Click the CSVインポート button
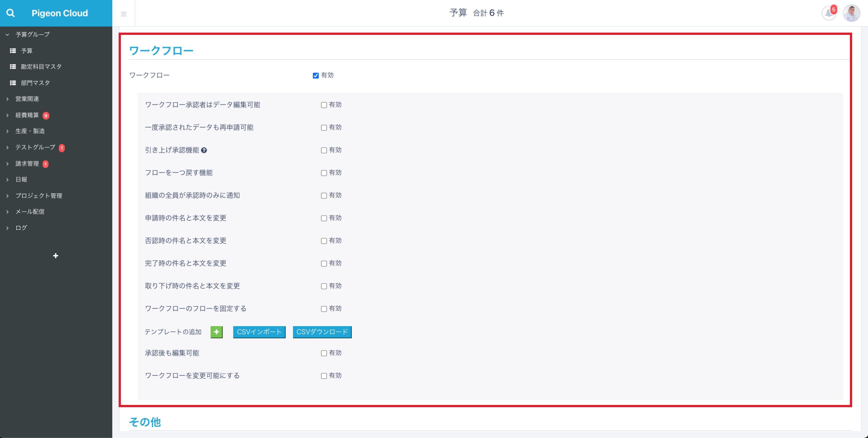 259,332
